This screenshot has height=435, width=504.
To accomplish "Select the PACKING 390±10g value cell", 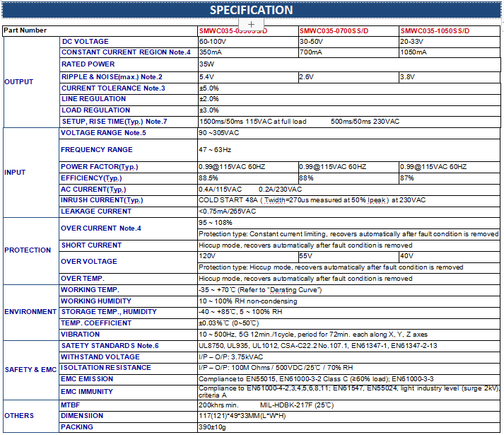I will tap(212, 427).
